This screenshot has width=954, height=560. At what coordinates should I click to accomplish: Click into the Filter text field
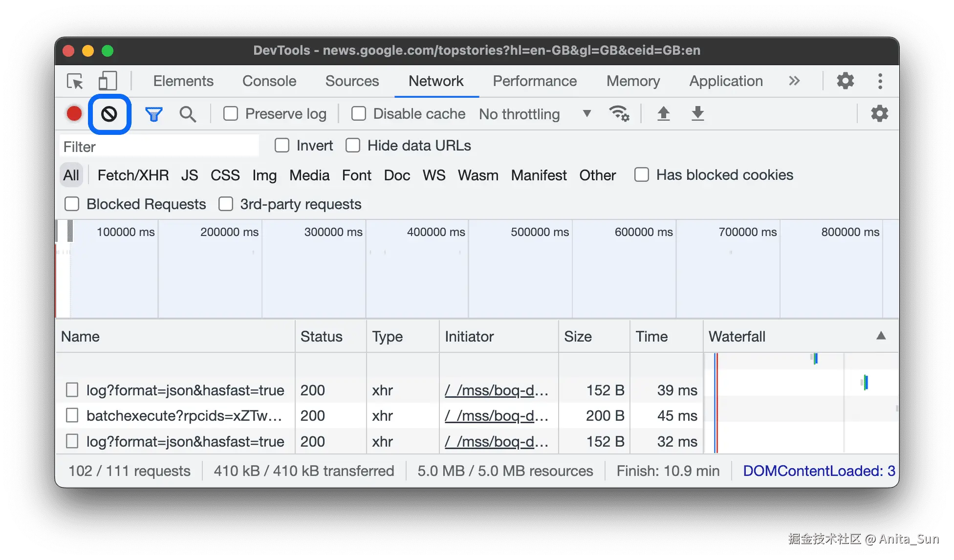tap(159, 147)
